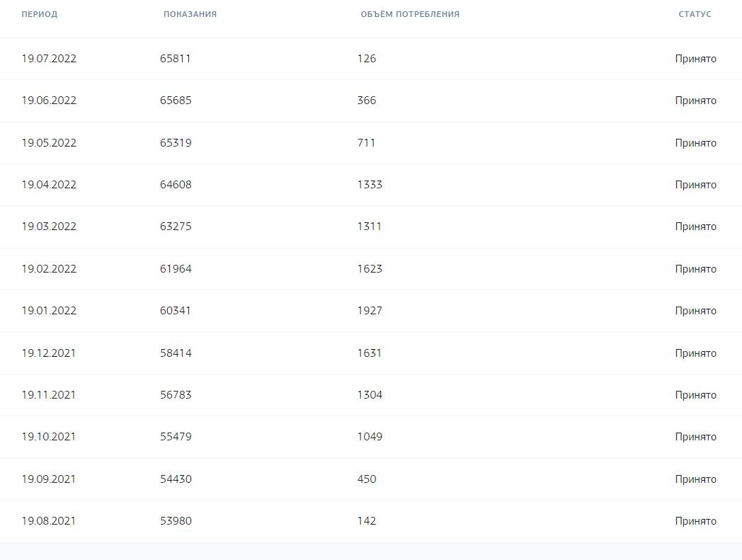
Task: Click consumption value 1927
Action: (x=370, y=311)
